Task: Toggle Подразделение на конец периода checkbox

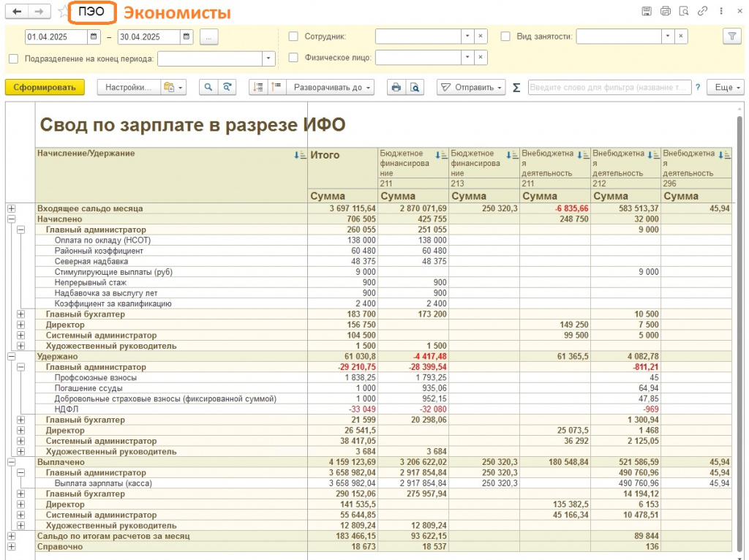Action: click(13, 58)
